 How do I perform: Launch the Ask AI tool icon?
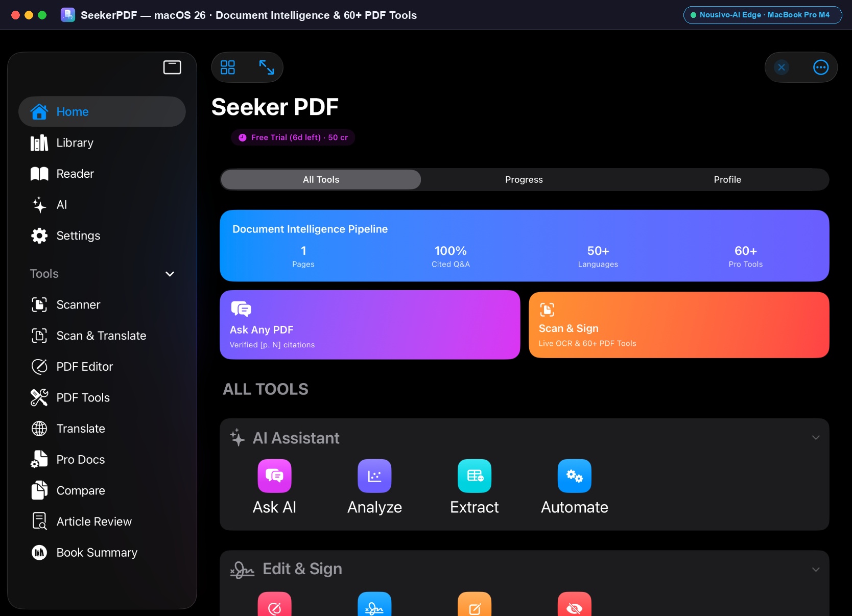point(274,476)
